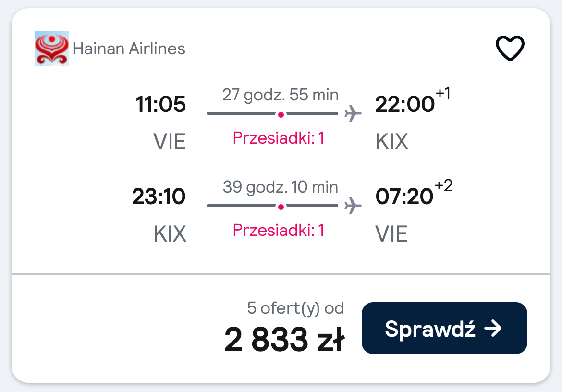Image resolution: width=562 pixels, height=392 pixels.
Task: Click the return flight airplane icon
Action: 353,206
